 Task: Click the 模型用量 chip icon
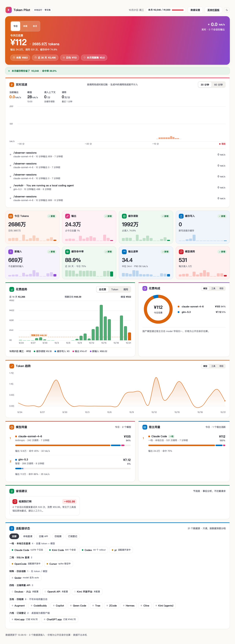tap(12, 427)
